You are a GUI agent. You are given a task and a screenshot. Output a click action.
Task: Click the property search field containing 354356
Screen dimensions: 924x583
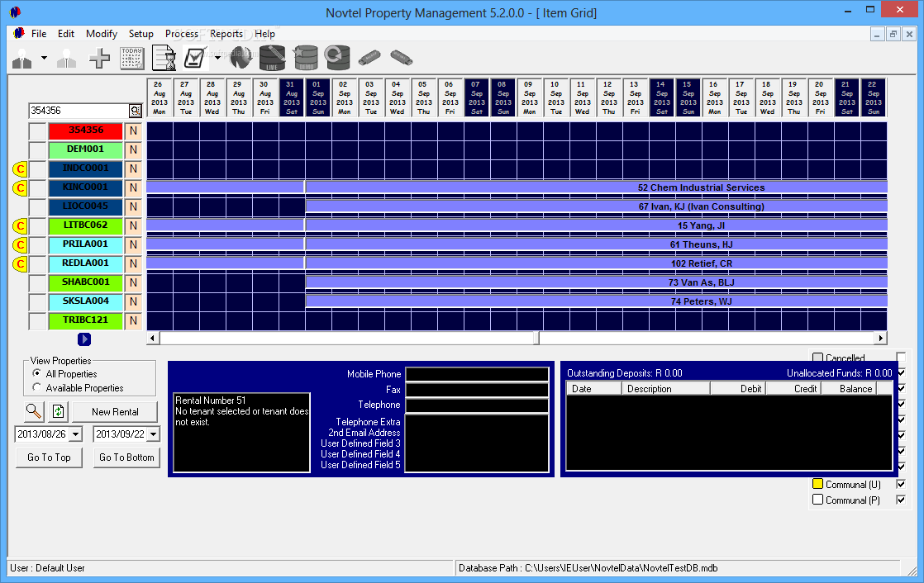tap(79, 111)
